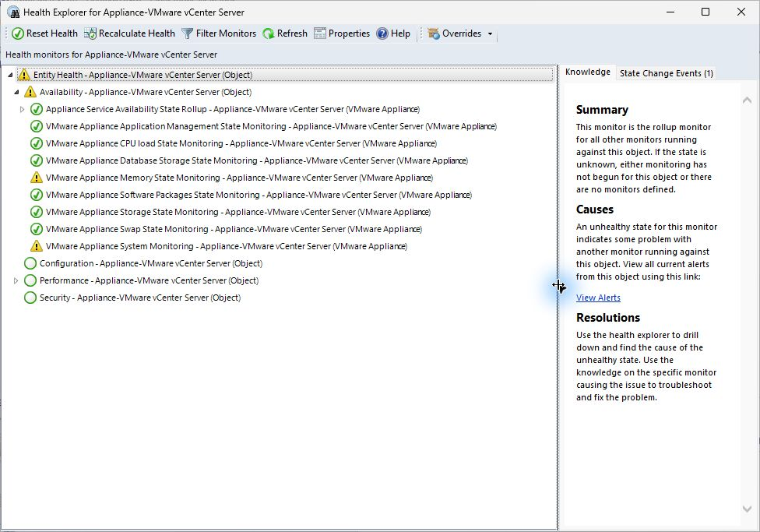Click the Filter Monitors funnel icon
The width and height of the screenshot is (760, 532).
point(187,33)
